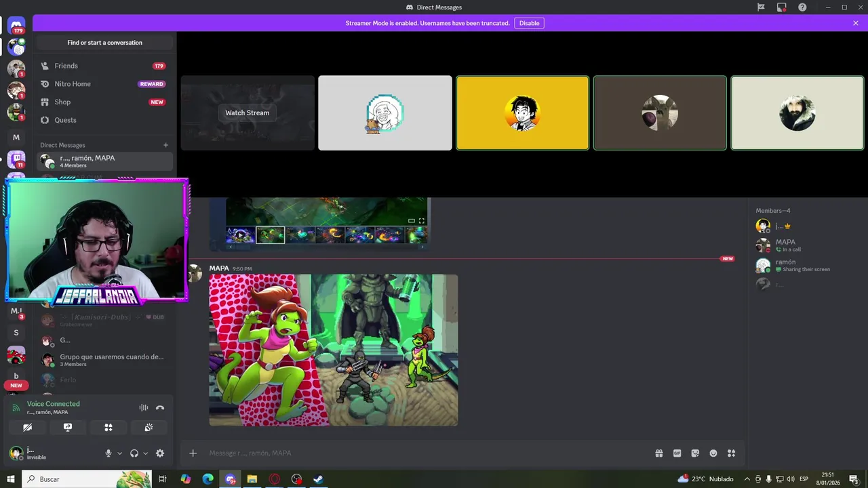Open GIF picker in chat bar
The width and height of the screenshot is (868, 488).
coord(677,453)
